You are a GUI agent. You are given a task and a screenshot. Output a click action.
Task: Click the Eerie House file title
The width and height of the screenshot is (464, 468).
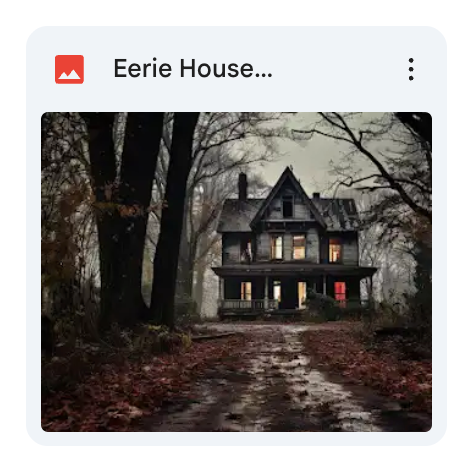coord(193,69)
